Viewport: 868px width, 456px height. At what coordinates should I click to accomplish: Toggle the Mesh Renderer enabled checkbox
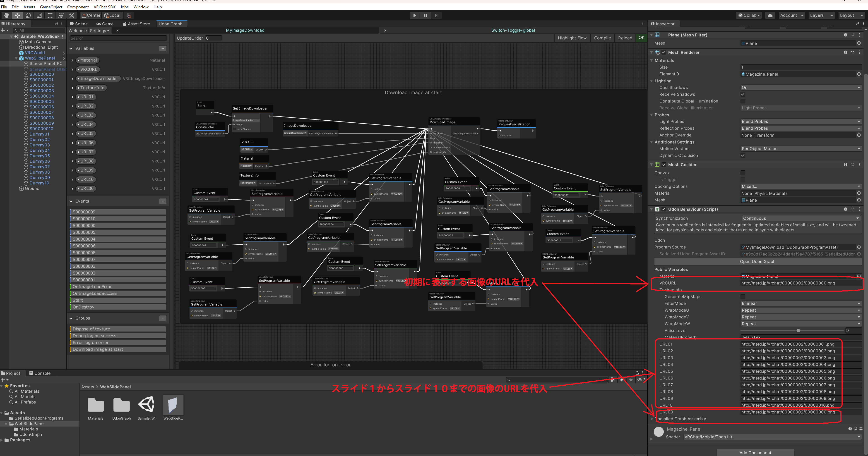click(664, 52)
